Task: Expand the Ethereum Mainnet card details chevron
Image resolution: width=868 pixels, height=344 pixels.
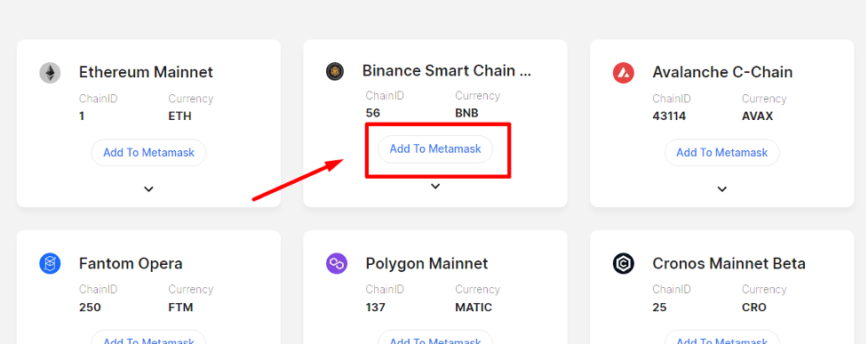Action: pos(148,189)
